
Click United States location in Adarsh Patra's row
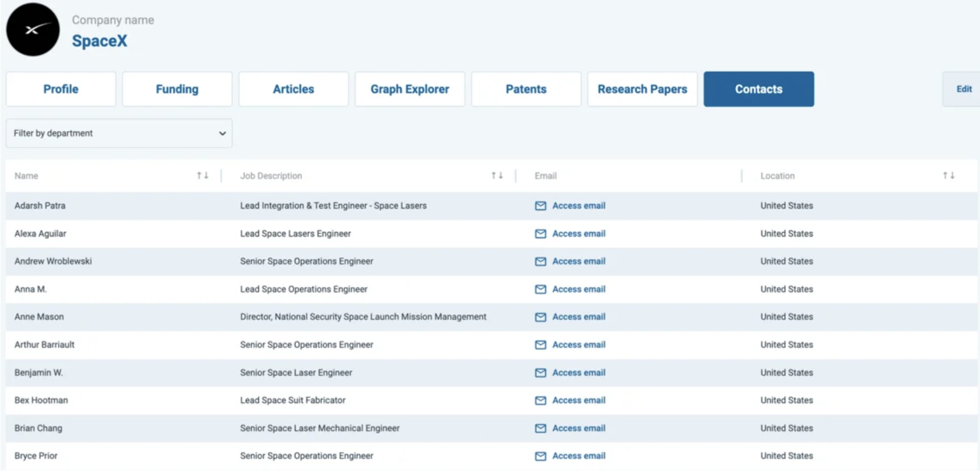(787, 206)
